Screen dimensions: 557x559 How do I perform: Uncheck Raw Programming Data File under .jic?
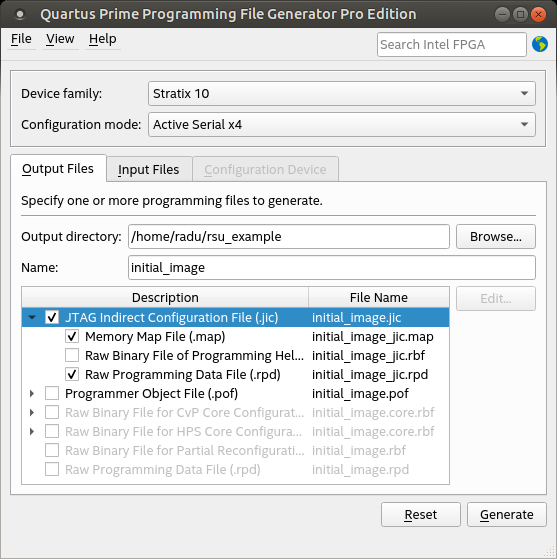pyautogui.click(x=72, y=374)
